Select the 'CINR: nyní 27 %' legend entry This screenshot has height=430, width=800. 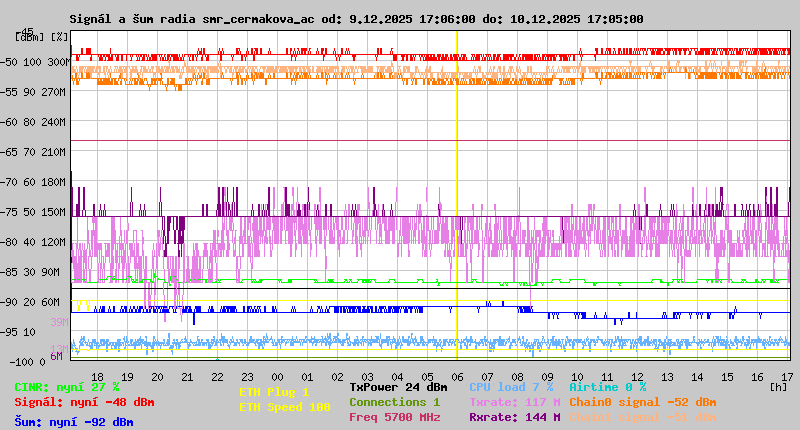(x=67, y=387)
